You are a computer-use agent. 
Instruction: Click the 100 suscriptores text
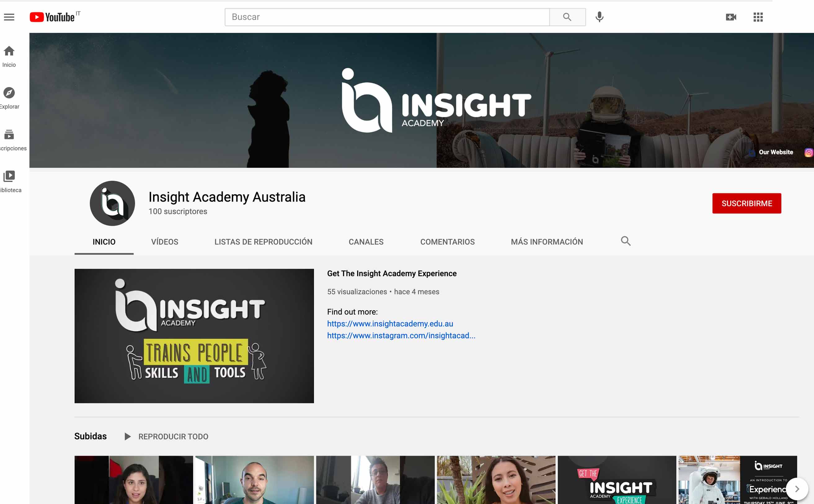178,212
